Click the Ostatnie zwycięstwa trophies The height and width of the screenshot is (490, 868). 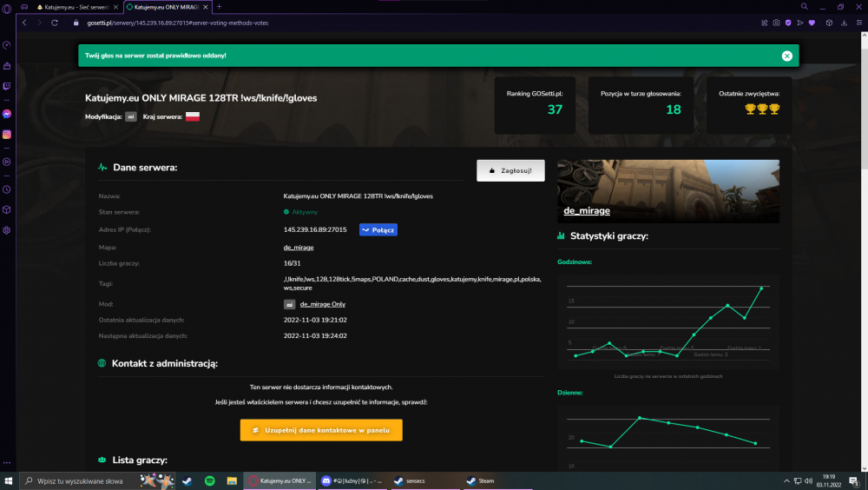pyautogui.click(x=762, y=109)
